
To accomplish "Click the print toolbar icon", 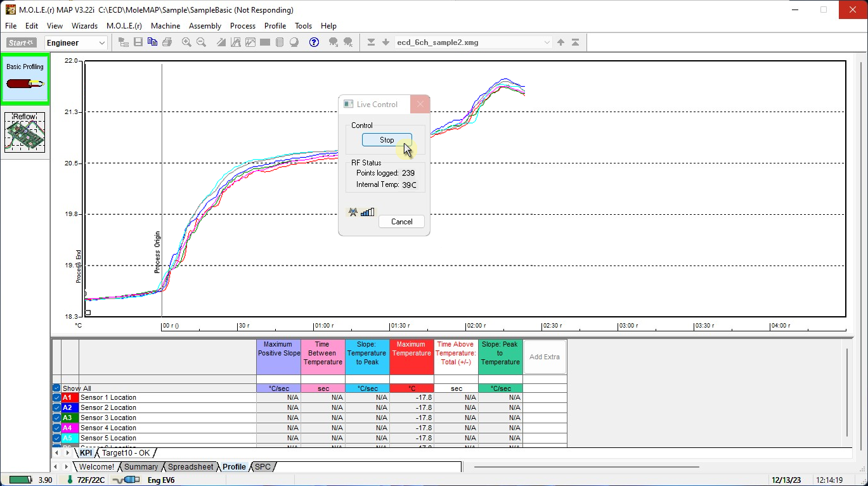I will click(x=167, y=42).
